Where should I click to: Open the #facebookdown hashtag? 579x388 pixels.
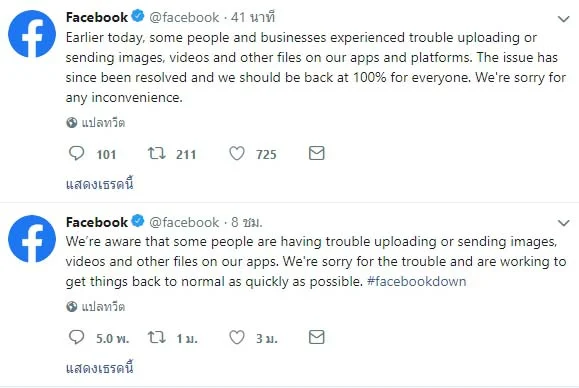[417, 282]
